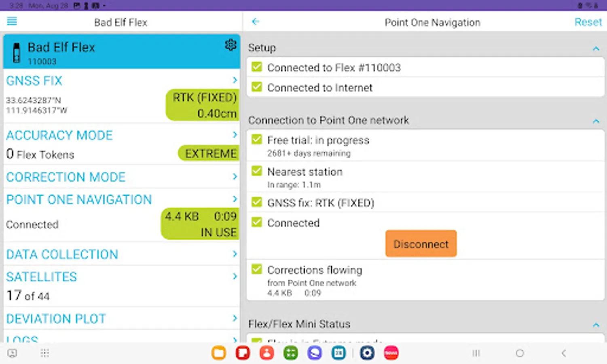The image size is (607, 364).
Task: Tap the from Point One network text
Action: point(312,283)
